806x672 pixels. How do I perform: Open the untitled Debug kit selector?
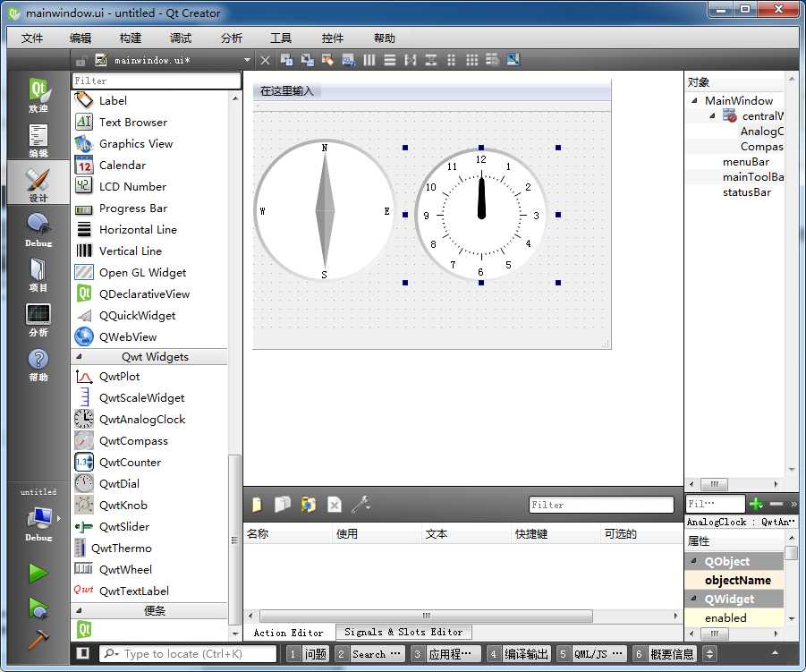pos(38,515)
